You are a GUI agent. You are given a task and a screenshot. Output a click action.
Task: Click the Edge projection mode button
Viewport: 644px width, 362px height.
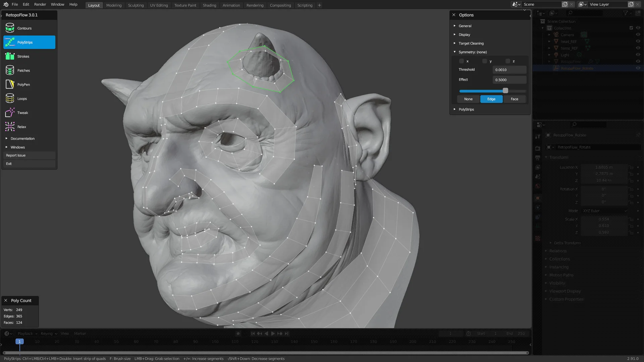tap(491, 99)
